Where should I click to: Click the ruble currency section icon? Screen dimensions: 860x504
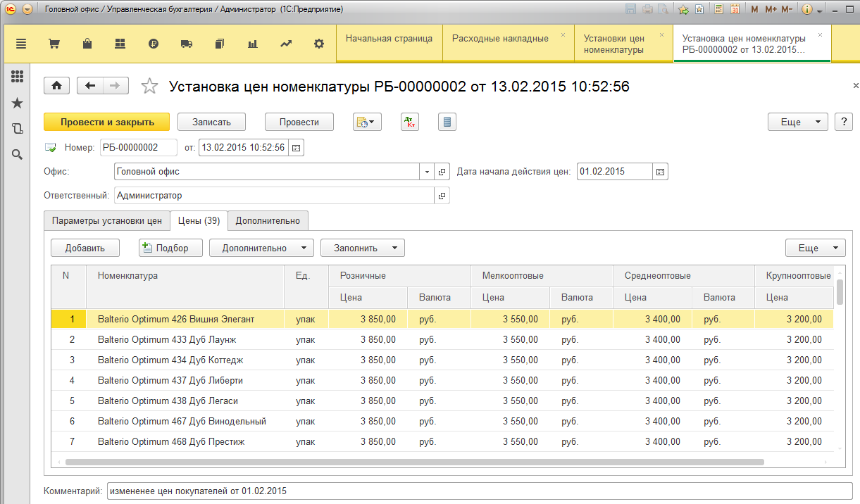tap(154, 44)
